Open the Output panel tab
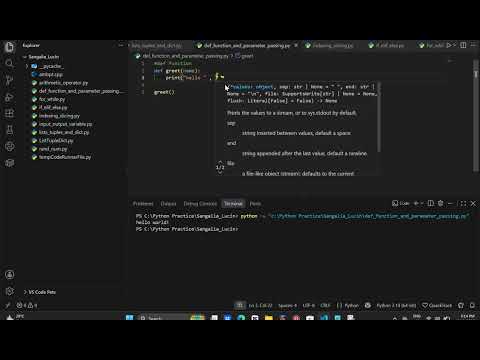Viewport: 480px width, 360px height. [168, 204]
